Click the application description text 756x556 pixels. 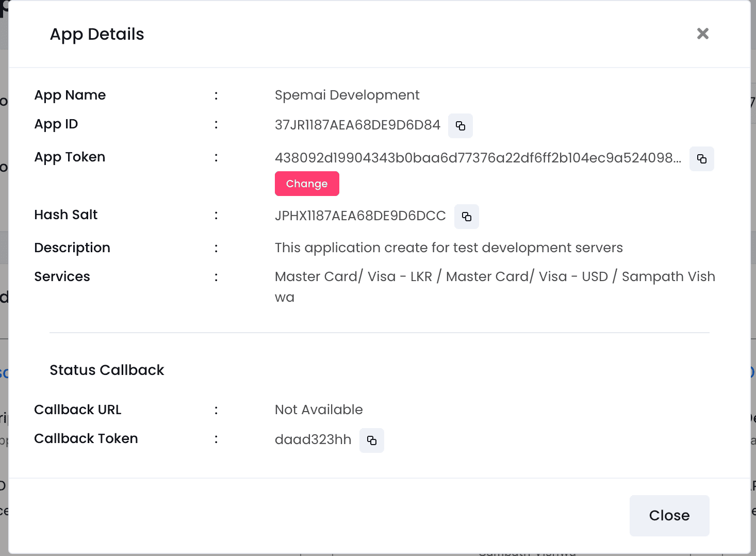point(448,248)
